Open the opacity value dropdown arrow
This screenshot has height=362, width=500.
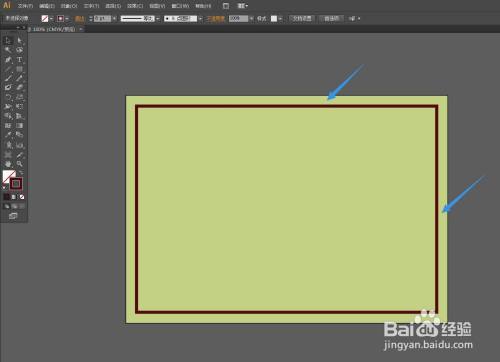251,19
